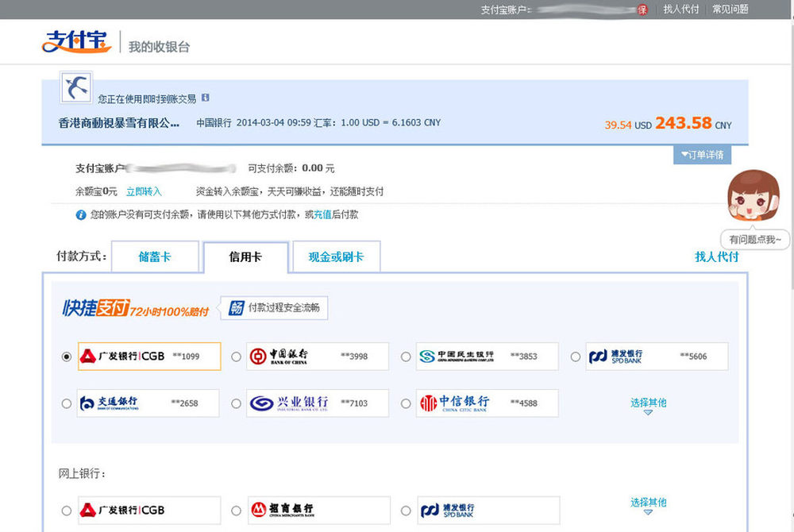Select 浦发银行 SPD under 网上银行
Screen dimensions: 794x532
[x=406, y=511]
